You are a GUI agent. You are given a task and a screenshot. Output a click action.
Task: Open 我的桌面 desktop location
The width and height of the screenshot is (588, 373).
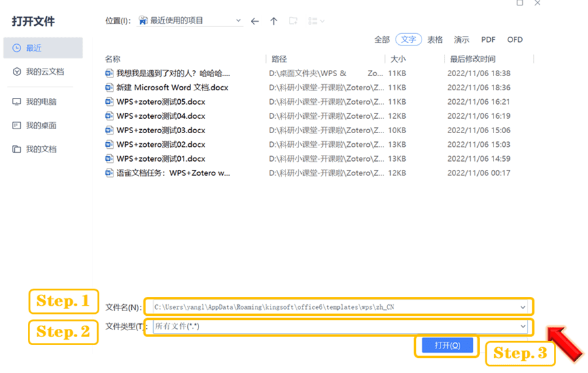pyautogui.click(x=41, y=126)
